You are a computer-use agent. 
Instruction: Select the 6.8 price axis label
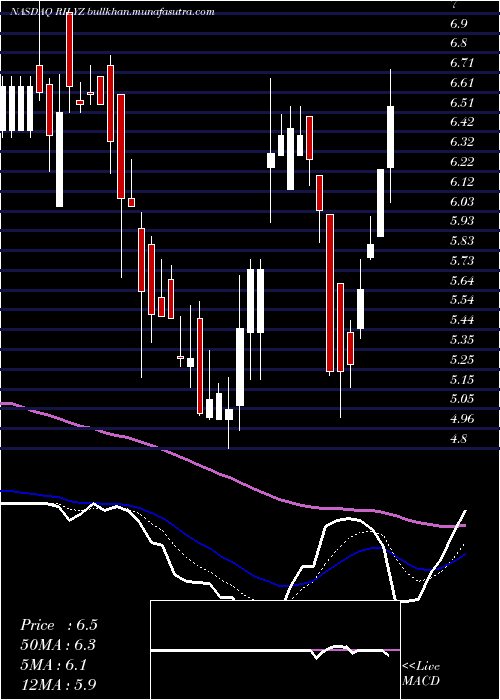point(458,43)
